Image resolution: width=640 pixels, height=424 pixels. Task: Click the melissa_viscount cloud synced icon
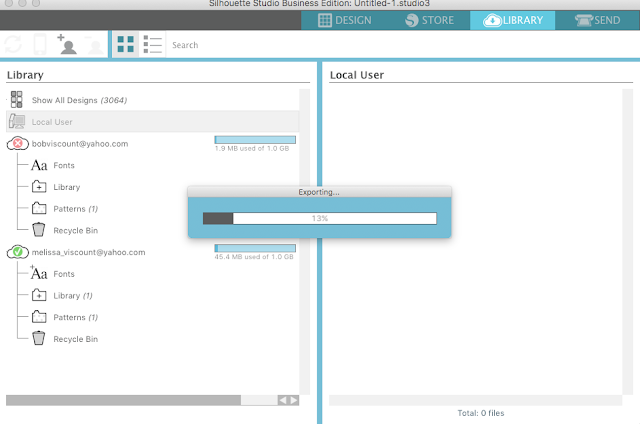(18, 252)
